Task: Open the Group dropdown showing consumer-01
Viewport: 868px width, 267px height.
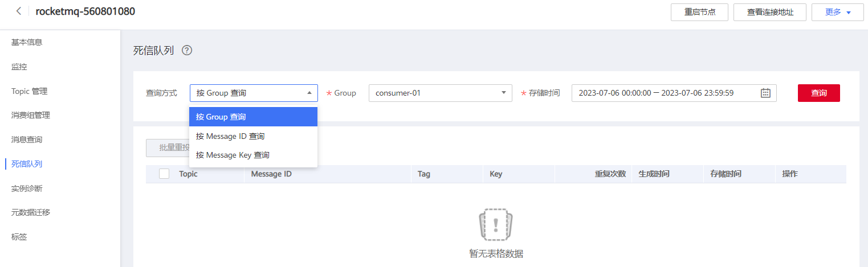Action: [441, 93]
